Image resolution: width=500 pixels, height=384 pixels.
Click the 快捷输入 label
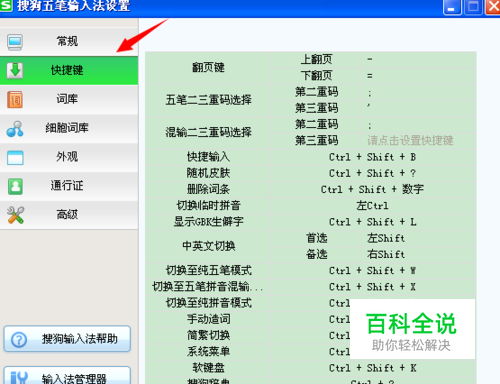click(x=208, y=157)
